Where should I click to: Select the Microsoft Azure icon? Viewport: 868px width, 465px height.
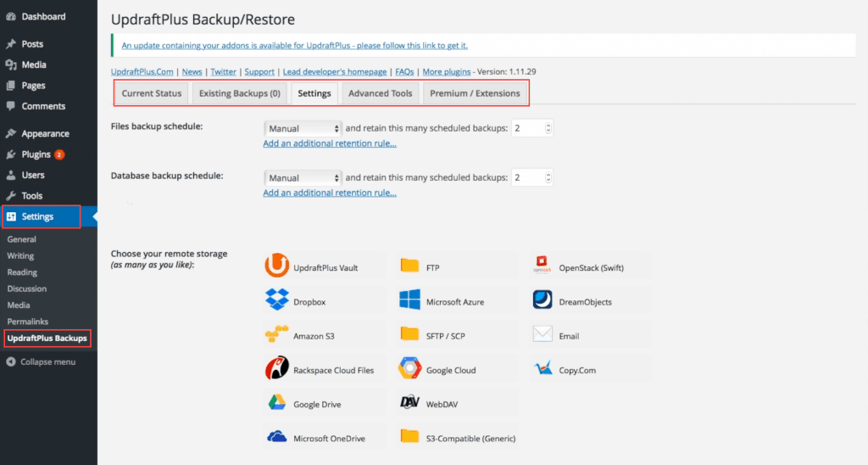coord(410,300)
